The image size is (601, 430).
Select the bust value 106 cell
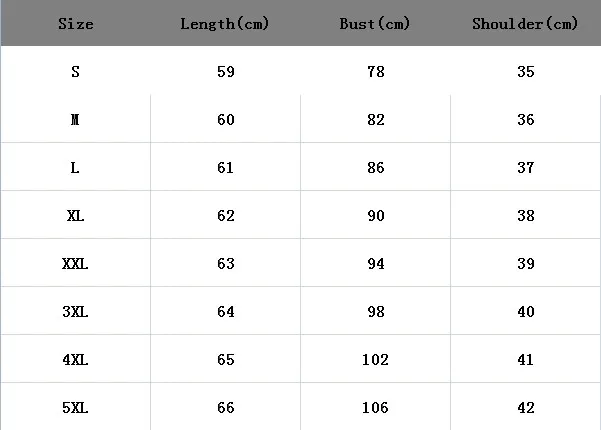point(376,408)
